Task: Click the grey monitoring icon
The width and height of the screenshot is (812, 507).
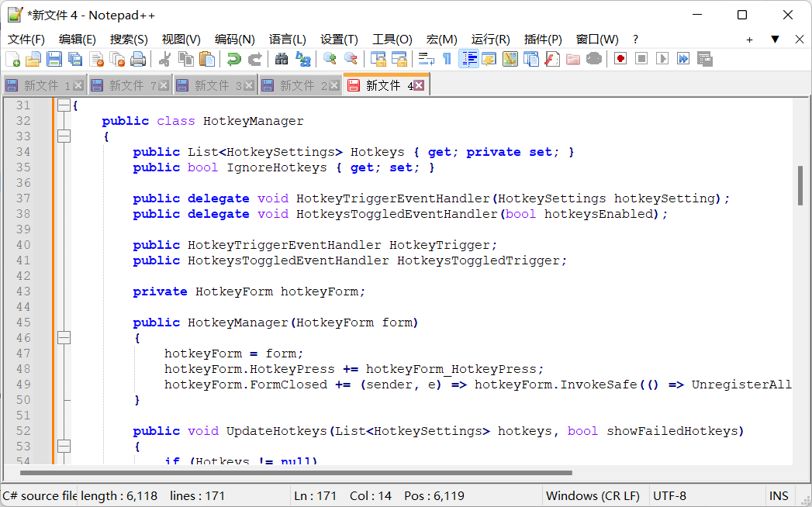Action: (594, 59)
